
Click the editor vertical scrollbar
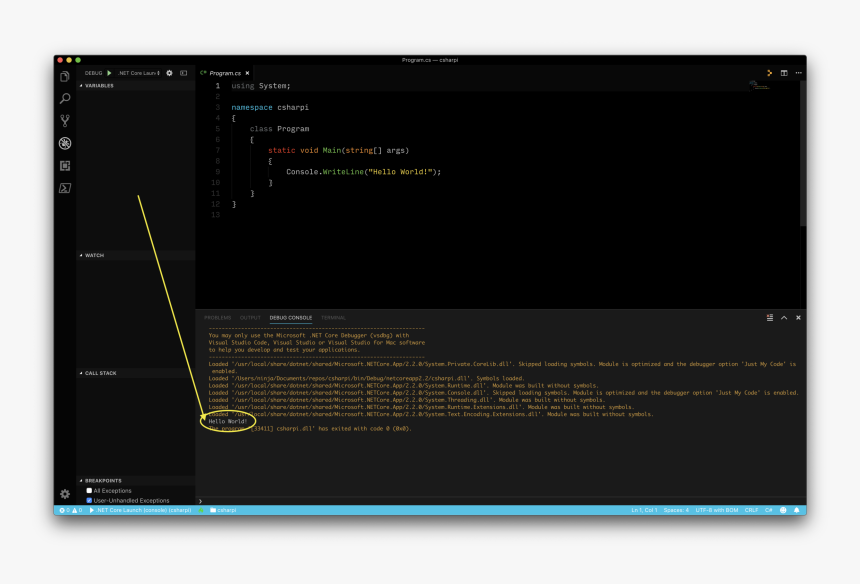[x=803, y=154]
